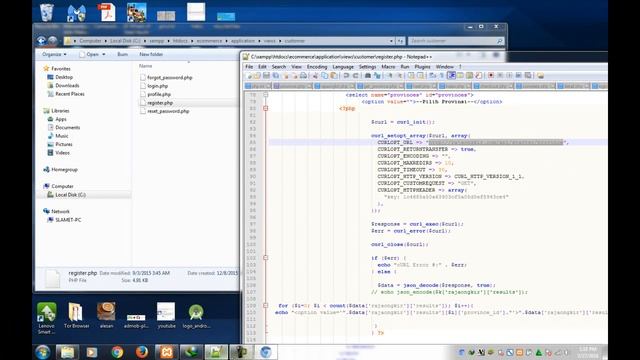Viewport: 640px width, 360px height.
Task: Click the Print toolbar icon in Notepad++
Action: point(303,76)
